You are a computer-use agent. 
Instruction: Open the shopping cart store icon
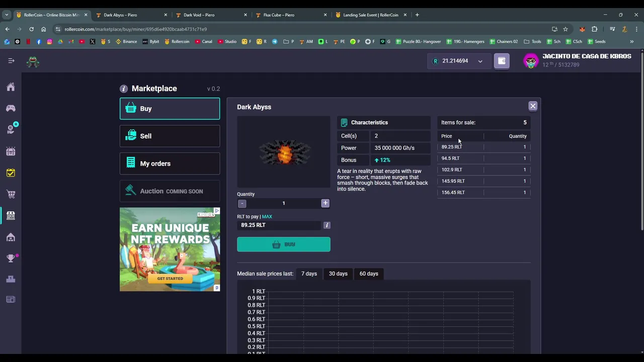(11, 194)
